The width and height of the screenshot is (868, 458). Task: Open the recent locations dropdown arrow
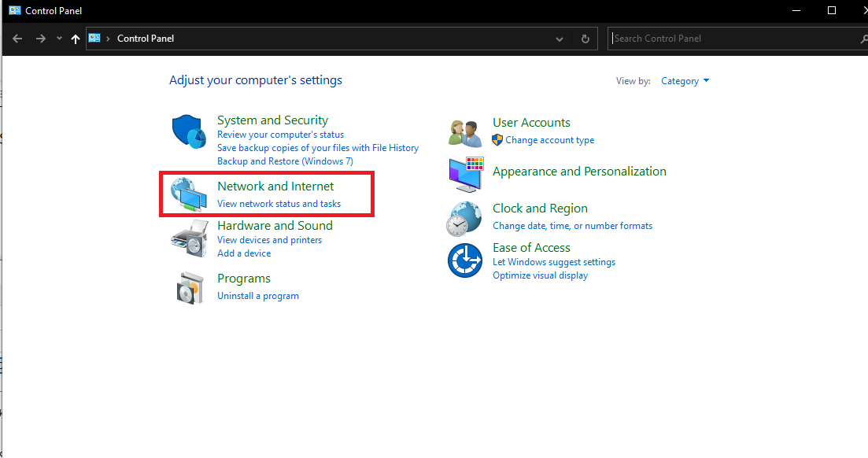(59, 39)
